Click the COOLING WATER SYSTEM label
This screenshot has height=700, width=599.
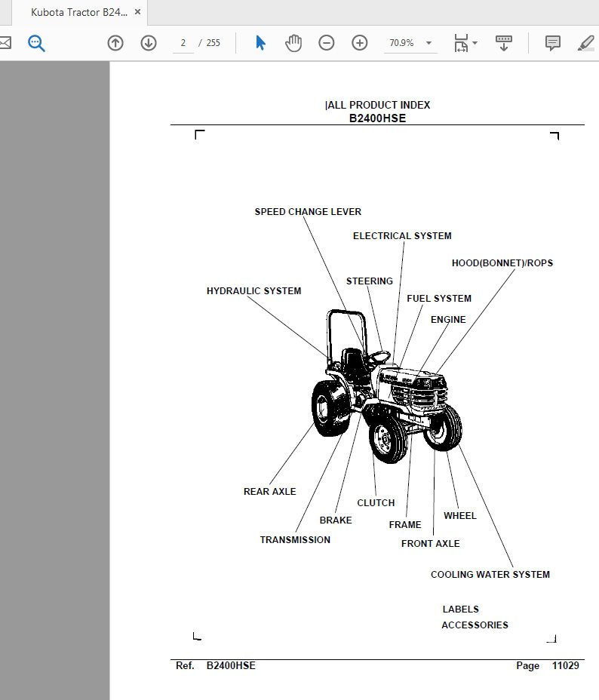(x=490, y=575)
